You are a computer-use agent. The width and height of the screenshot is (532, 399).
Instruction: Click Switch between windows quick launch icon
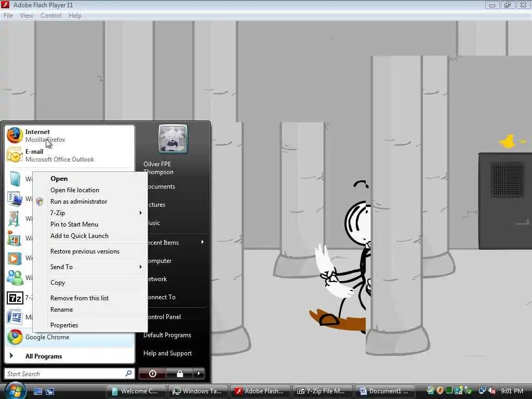(x=50, y=391)
